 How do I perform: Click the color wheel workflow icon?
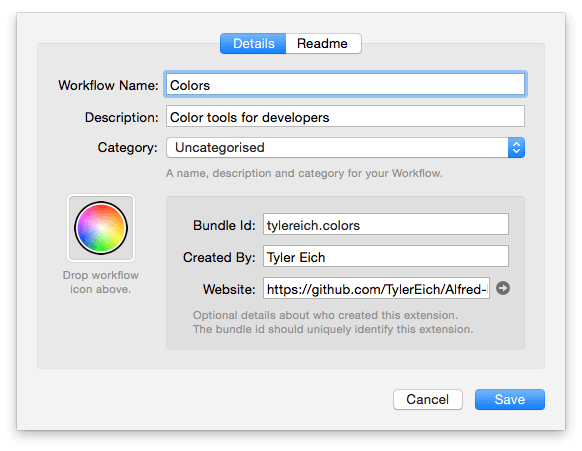[101, 228]
